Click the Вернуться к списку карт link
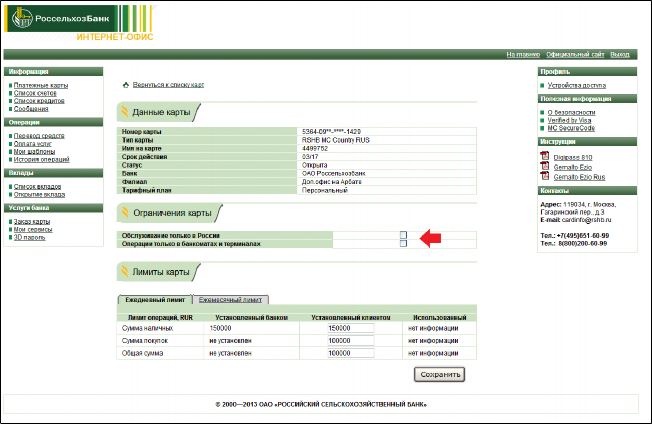 tap(168, 85)
